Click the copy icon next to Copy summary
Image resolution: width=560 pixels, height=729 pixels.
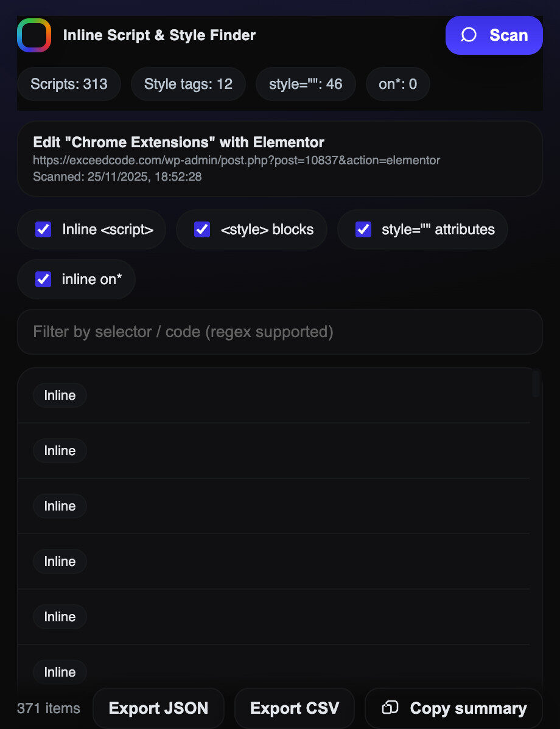pos(390,708)
